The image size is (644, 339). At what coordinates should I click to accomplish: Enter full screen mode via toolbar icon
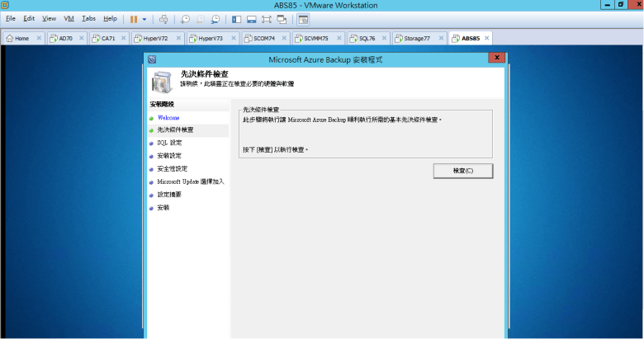tap(267, 18)
